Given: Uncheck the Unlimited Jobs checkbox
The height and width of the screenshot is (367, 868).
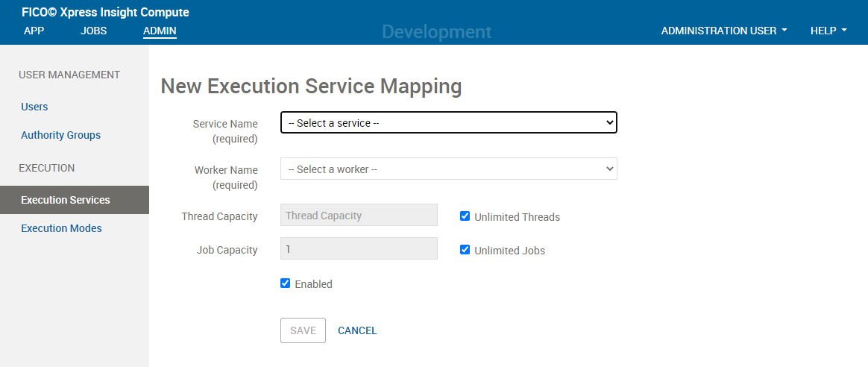Looking at the screenshot, I should 465,250.
